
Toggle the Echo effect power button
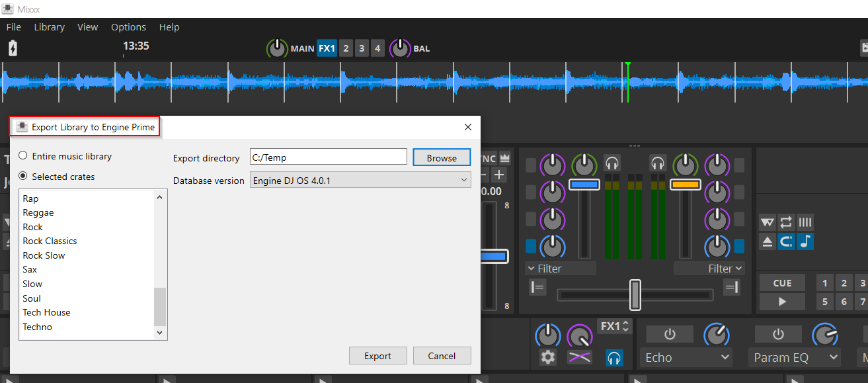click(670, 334)
